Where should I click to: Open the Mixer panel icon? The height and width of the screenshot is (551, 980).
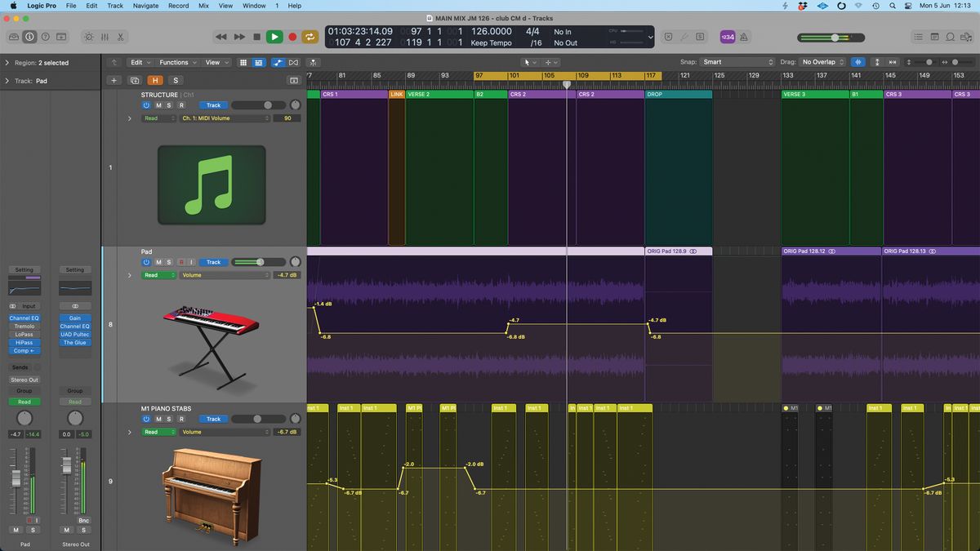coord(104,37)
